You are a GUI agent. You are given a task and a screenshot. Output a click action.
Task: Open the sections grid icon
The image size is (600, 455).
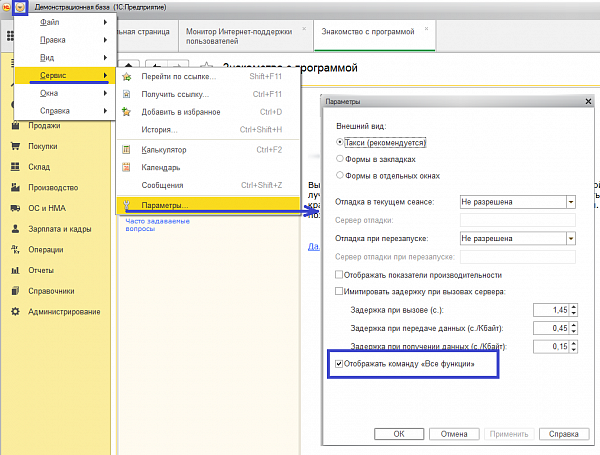click(10, 36)
